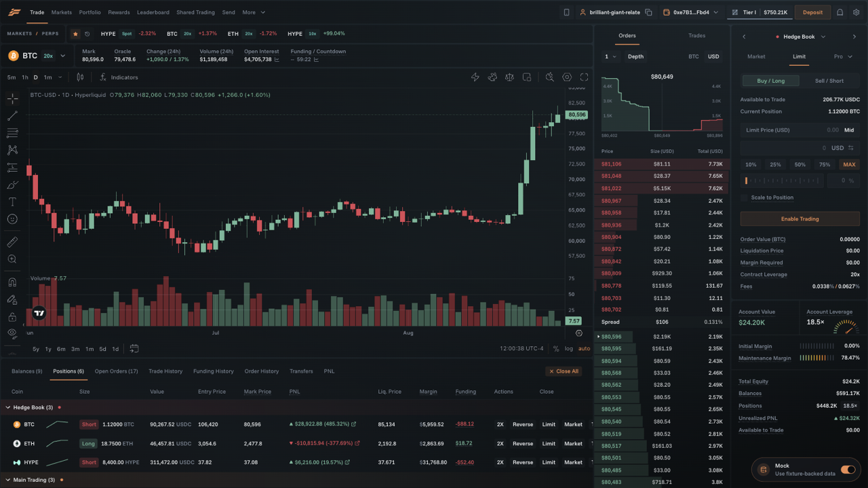Click the Limit Price (USD) input field
This screenshot has width=868, height=488.
point(800,130)
